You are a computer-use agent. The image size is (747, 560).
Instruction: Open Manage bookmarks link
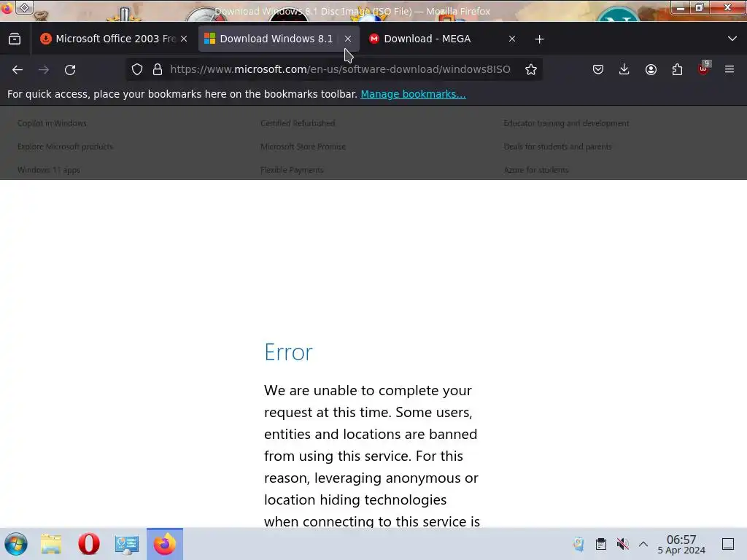click(413, 94)
